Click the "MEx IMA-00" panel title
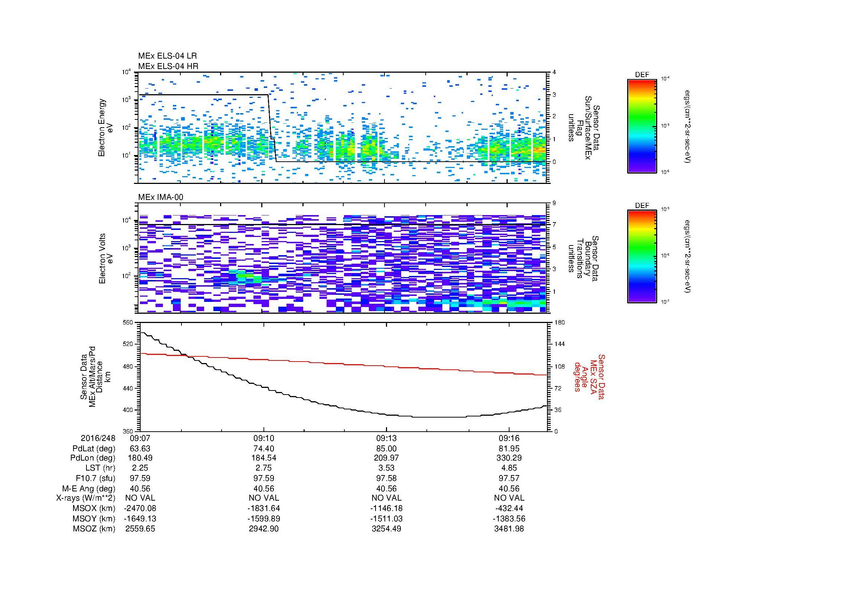868x613 pixels. click(161, 197)
